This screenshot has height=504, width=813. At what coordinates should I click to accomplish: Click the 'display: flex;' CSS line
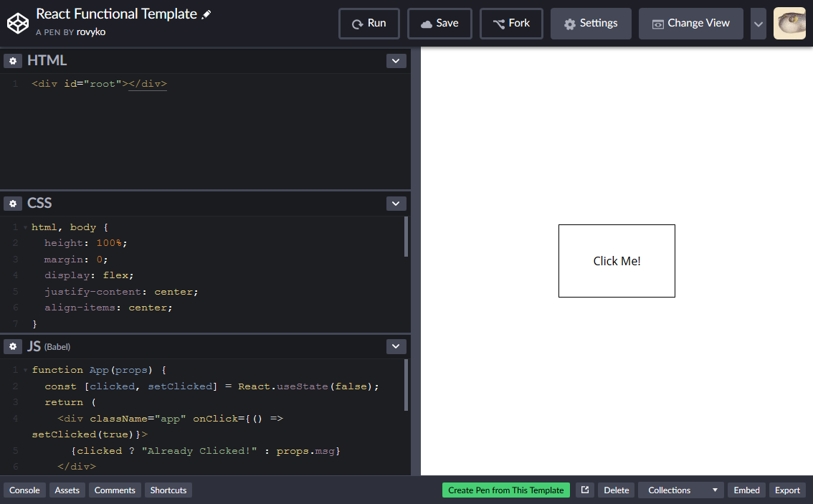coord(89,275)
